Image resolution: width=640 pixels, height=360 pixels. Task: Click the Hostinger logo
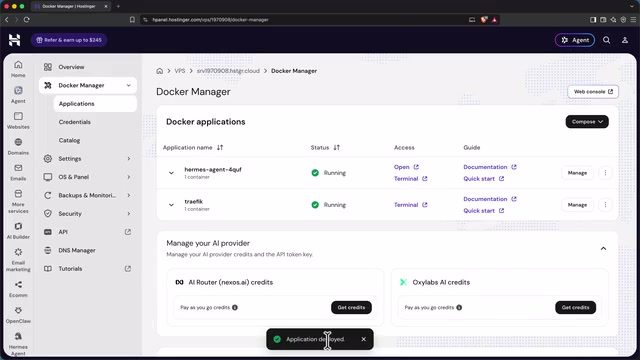[x=14, y=40]
